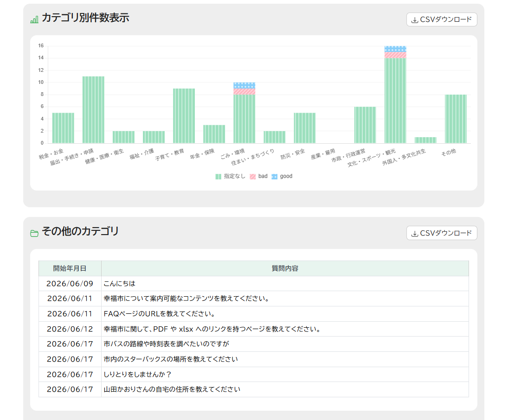508x420 pixels.
Task: Click the 質問内容 column header
Action: (285, 268)
